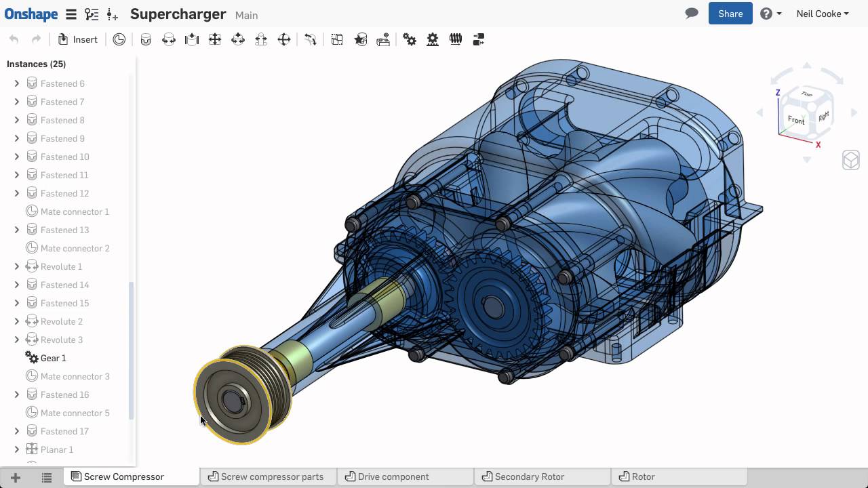
Task: Select the Group tool in toolbar
Action: pyautogui.click(x=337, y=39)
